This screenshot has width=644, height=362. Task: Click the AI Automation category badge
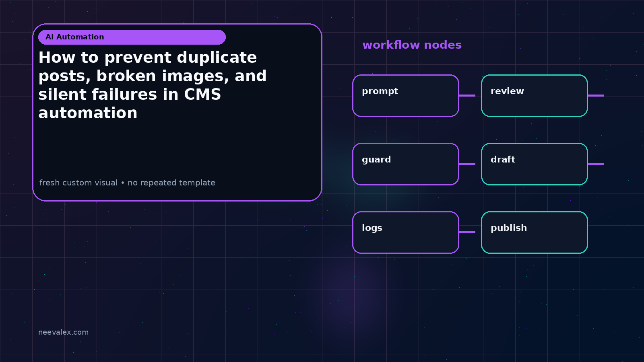click(132, 37)
